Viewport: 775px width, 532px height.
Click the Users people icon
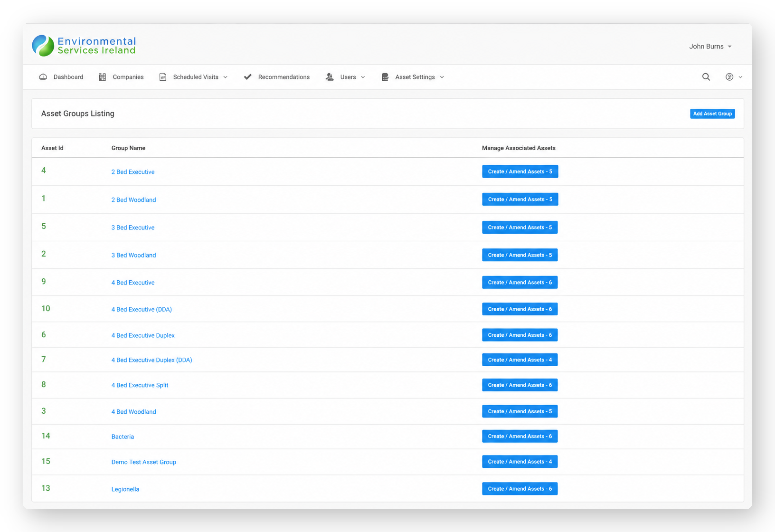(x=330, y=77)
